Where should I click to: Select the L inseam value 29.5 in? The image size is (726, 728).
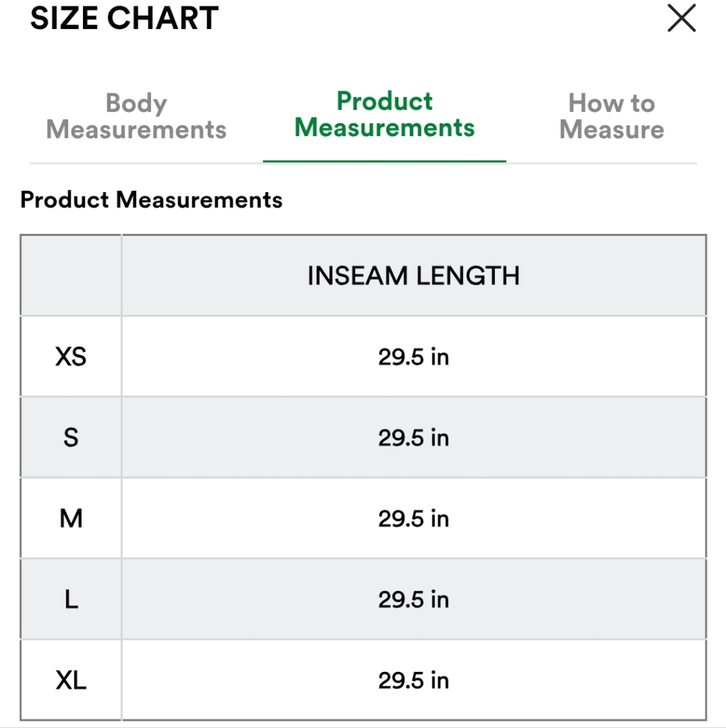click(414, 599)
